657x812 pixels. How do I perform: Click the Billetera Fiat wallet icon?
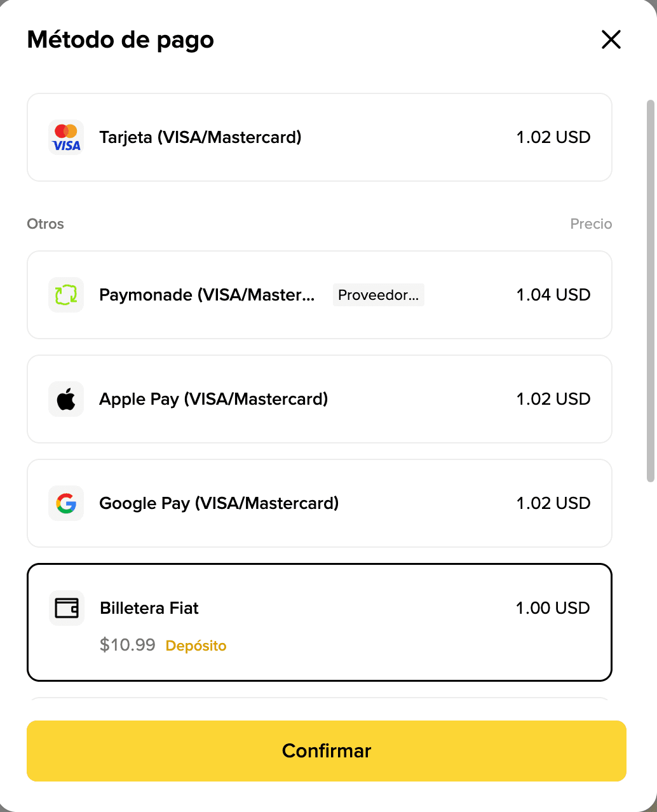[x=67, y=608]
